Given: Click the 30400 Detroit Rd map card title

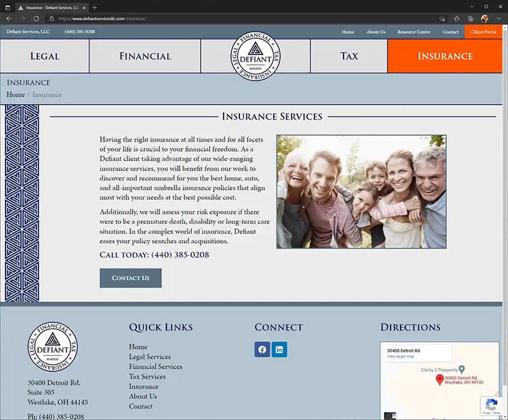Looking at the screenshot, I should 403,350.
